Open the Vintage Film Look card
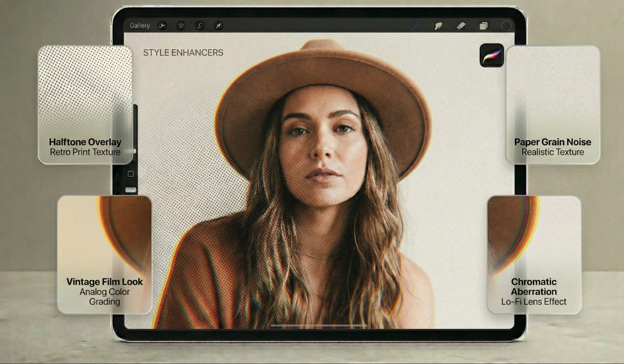The height and width of the screenshot is (364, 624). [104, 254]
